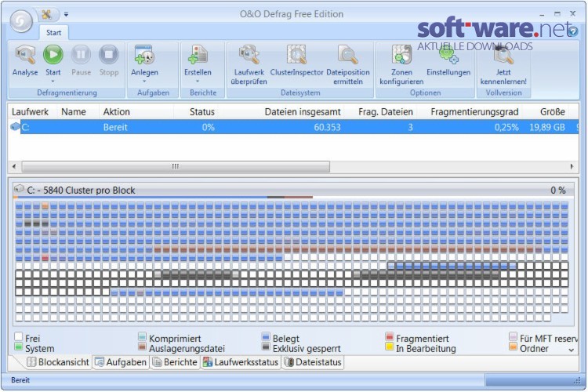
Task: Switch to the Aufgaben tab
Action: pyautogui.click(x=121, y=362)
